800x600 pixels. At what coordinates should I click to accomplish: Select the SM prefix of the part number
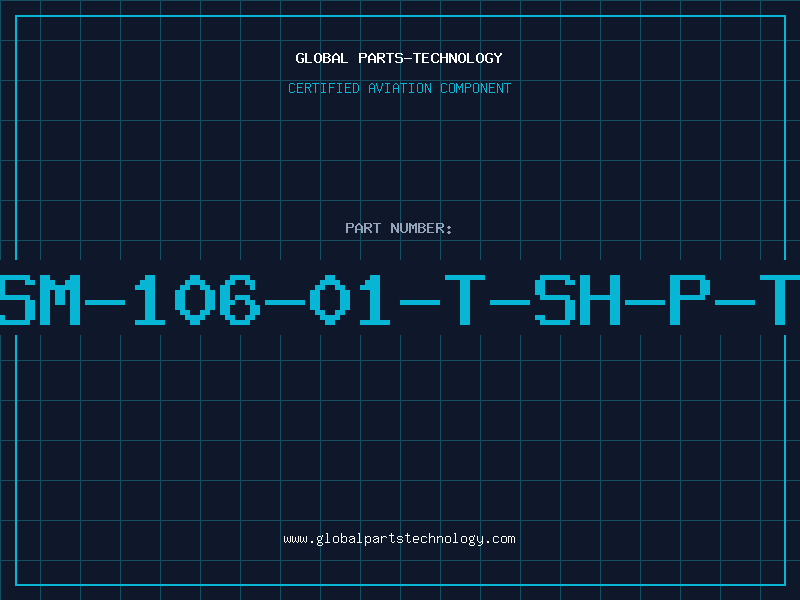40,299
